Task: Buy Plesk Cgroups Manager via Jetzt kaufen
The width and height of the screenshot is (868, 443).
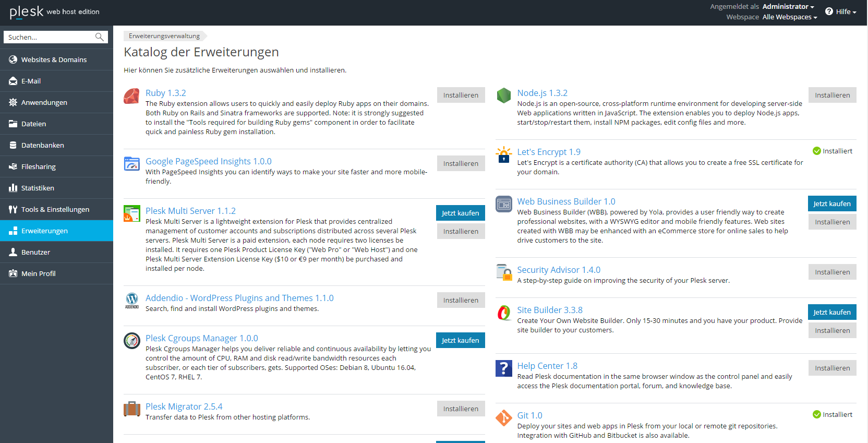Action: tap(461, 340)
